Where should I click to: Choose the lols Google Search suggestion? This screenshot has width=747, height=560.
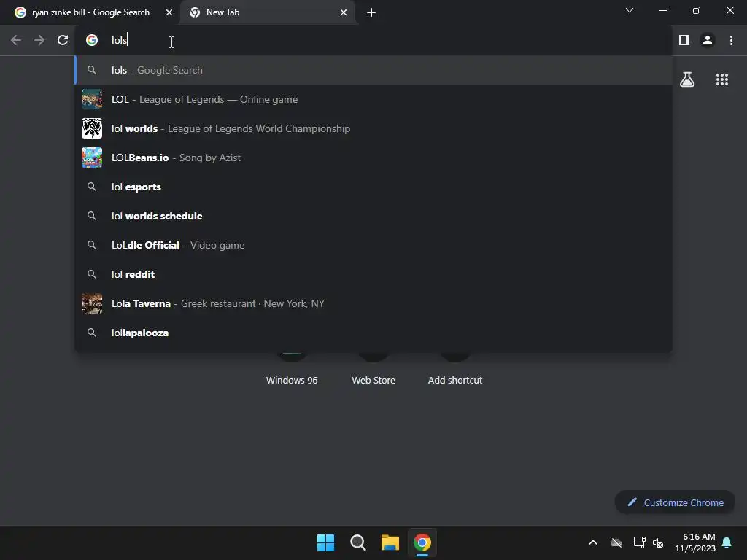374,70
